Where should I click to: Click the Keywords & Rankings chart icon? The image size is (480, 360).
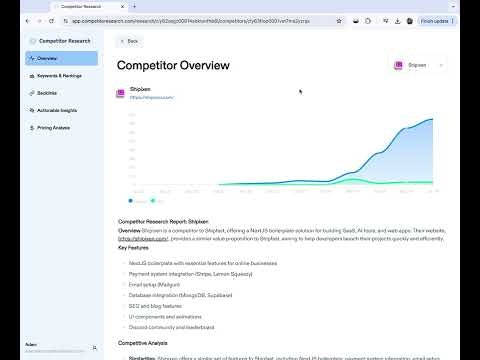click(x=32, y=76)
